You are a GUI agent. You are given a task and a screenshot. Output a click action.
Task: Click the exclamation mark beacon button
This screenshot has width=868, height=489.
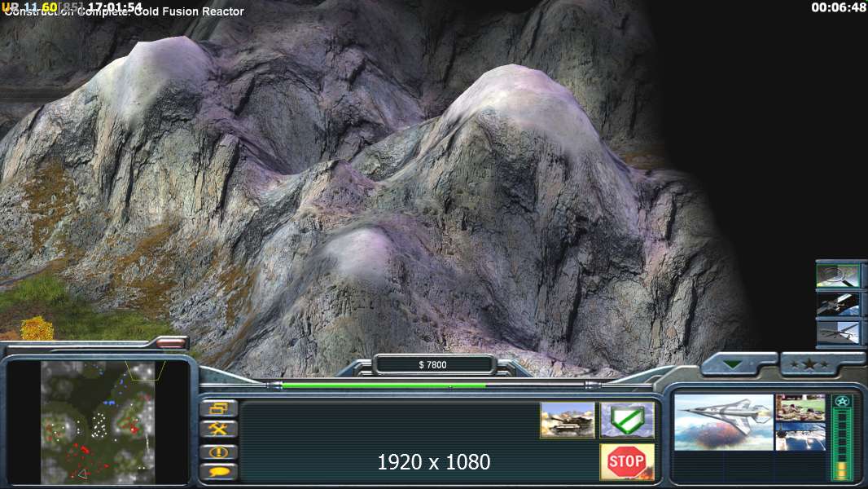click(219, 452)
